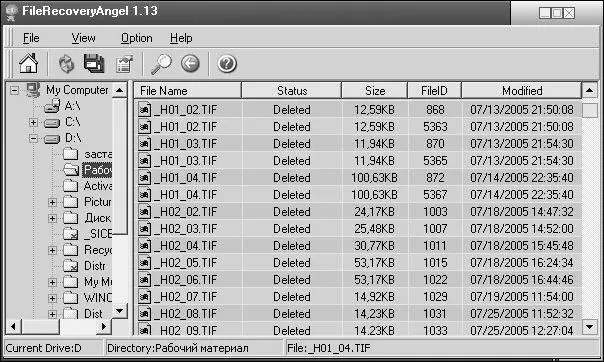This screenshot has height=362, width=604.
Task: Select _H01_02.TIF with FileID 868
Action: click(357, 110)
